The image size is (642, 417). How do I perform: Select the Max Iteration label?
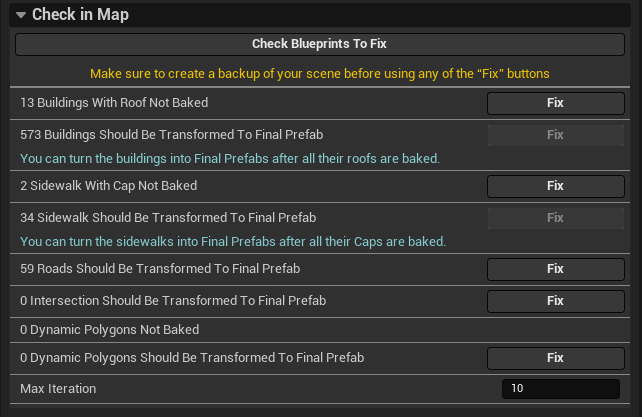[61, 388]
